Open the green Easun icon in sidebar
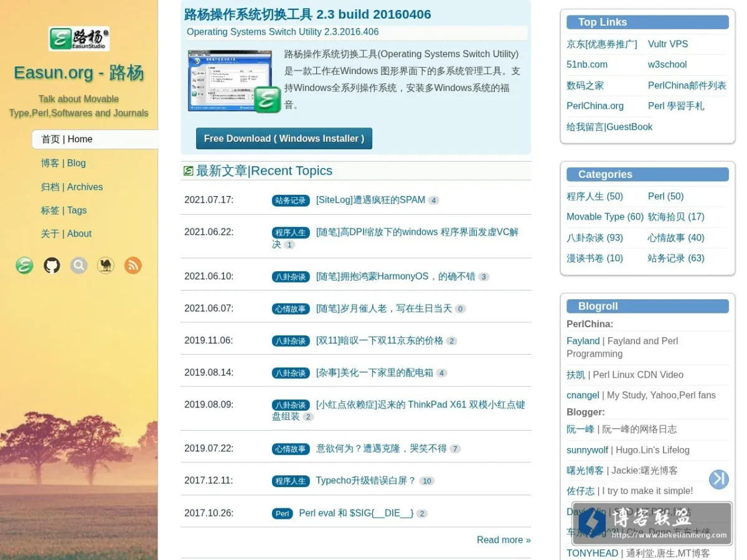The height and width of the screenshot is (560, 747). (24, 266)
